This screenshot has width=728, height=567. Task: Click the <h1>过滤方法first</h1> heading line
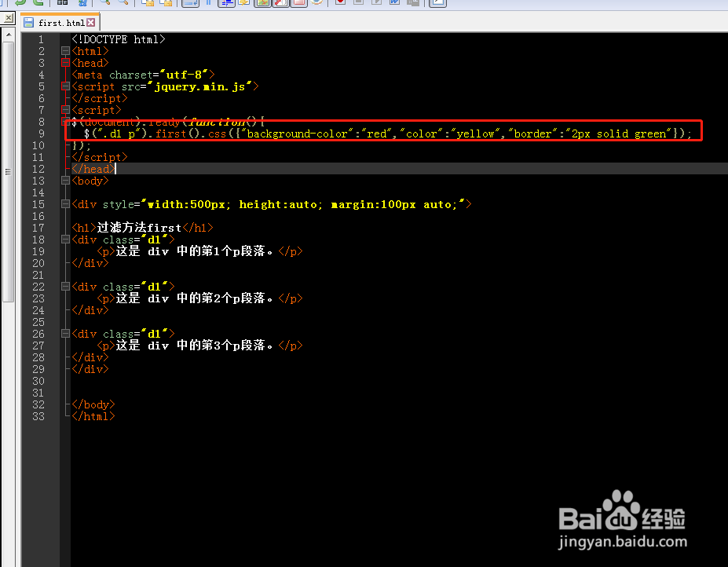[142, 228]
